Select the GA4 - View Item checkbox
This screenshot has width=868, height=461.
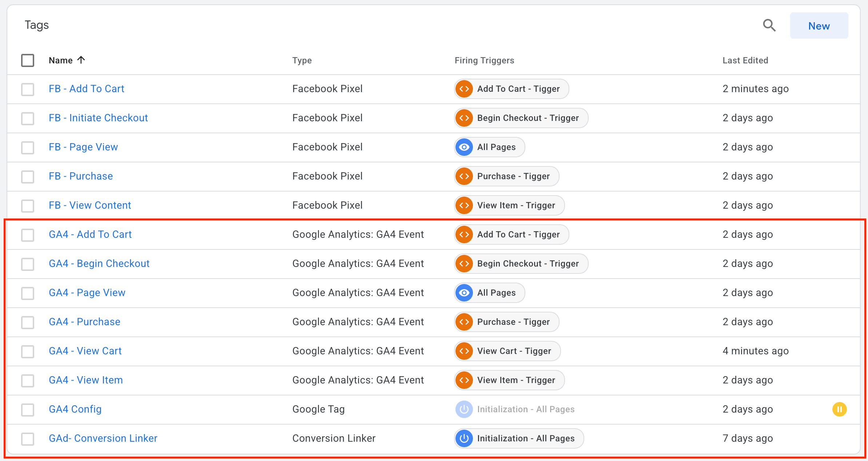point(28,381)
